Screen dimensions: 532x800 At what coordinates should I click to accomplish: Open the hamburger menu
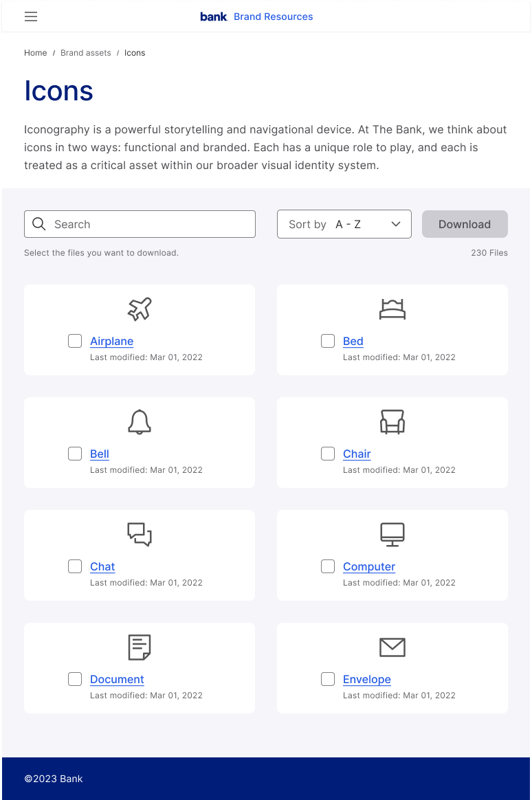point(31,16)
